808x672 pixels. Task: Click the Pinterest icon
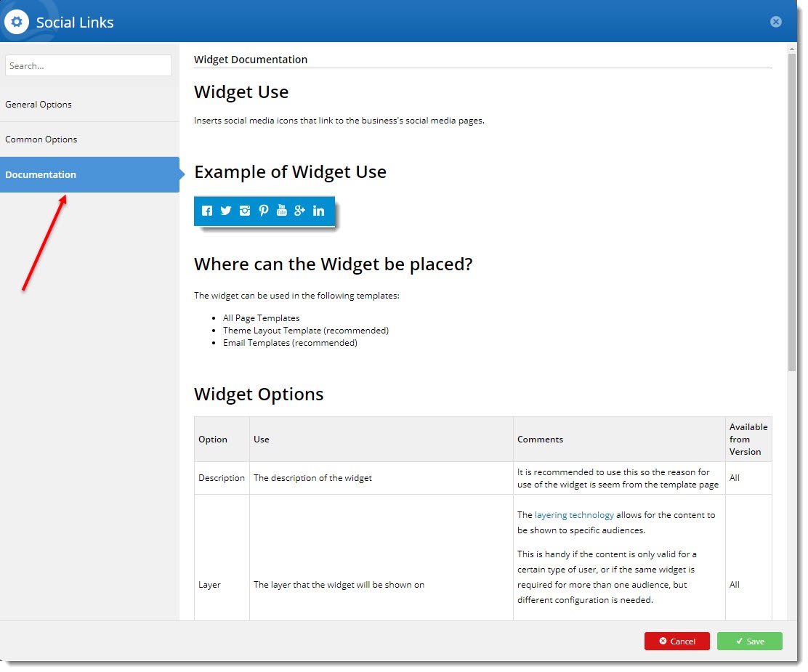click(x=263, y=211)
